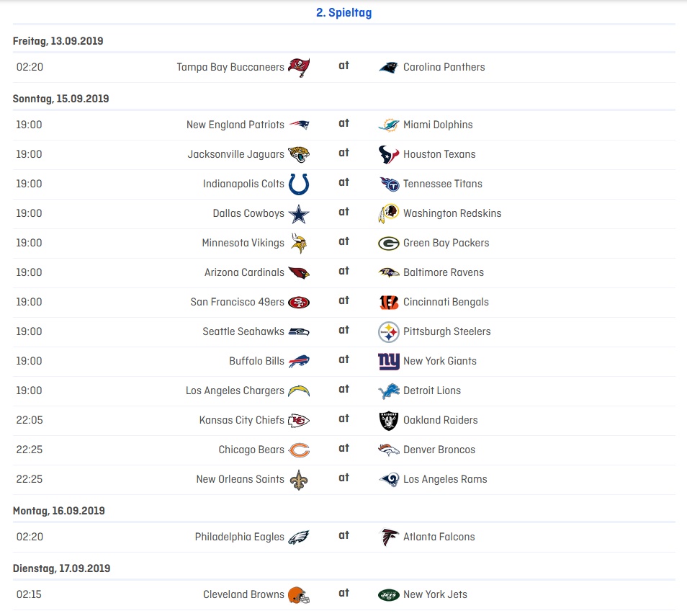Click the Pittsburgh Steelers logo
687x616 pixels.
(x=389, y=332)
